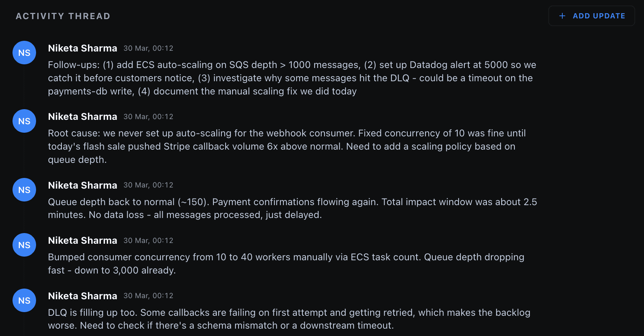Click the ACTIVITY THREAD heading
This screenshot has height=336, width=644.
click(x=63, y=16)
